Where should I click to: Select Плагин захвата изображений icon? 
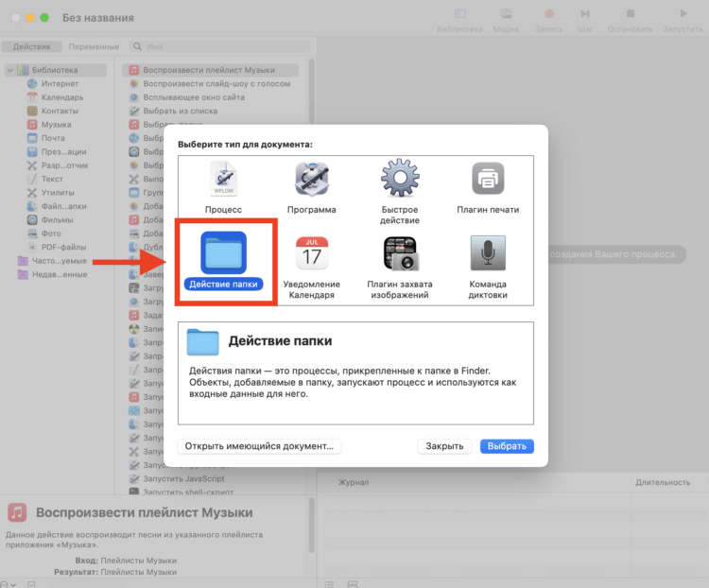[x=401, y=253]
